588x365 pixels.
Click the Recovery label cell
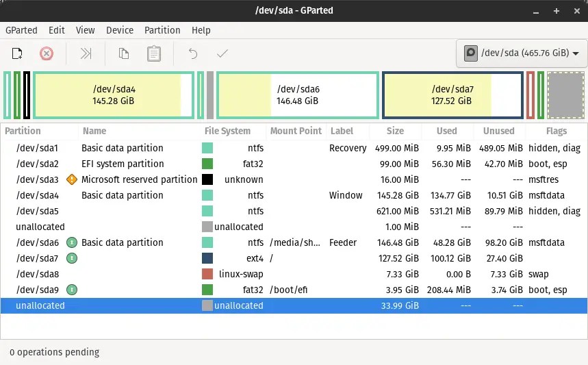(348, 148)
